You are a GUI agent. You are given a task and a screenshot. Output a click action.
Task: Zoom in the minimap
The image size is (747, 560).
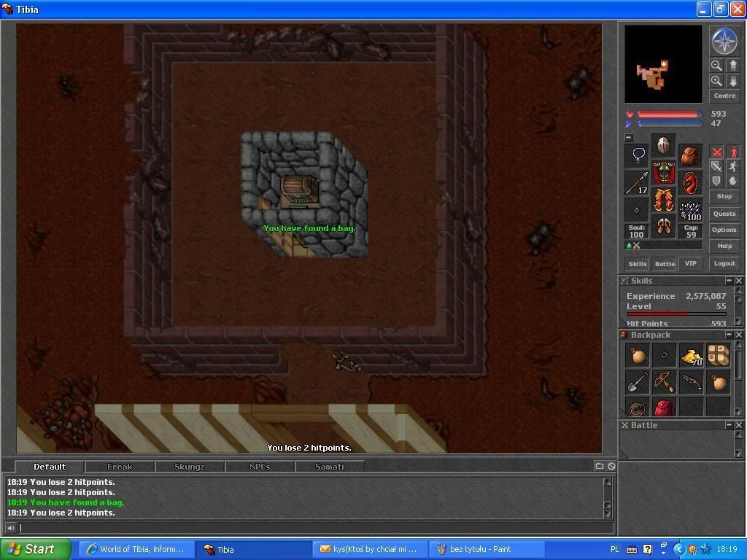tap(716, 81)
